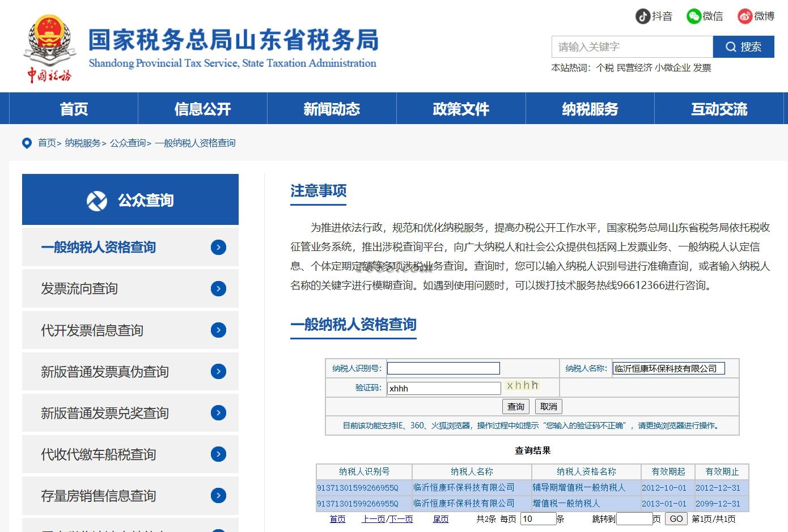The image size is (788, 532).
Task: Click the 公众查询 breadcrumb link
Action: tap(128, 143)
